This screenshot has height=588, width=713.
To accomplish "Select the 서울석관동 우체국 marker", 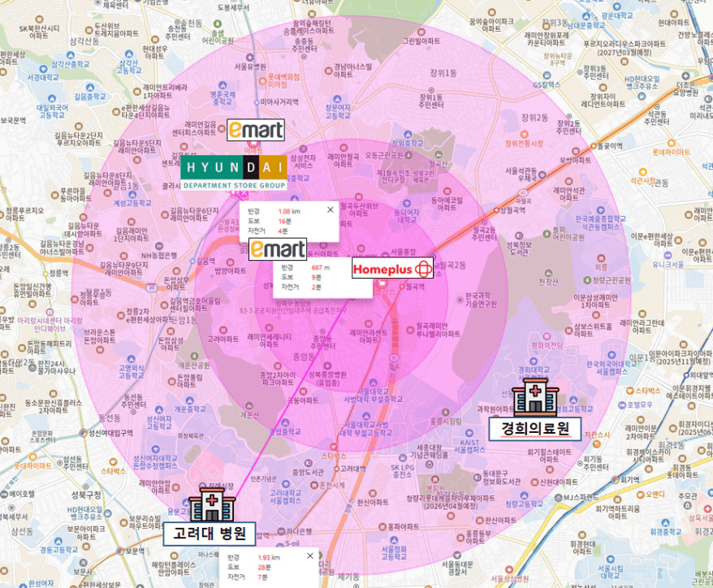I will point(542,174).
